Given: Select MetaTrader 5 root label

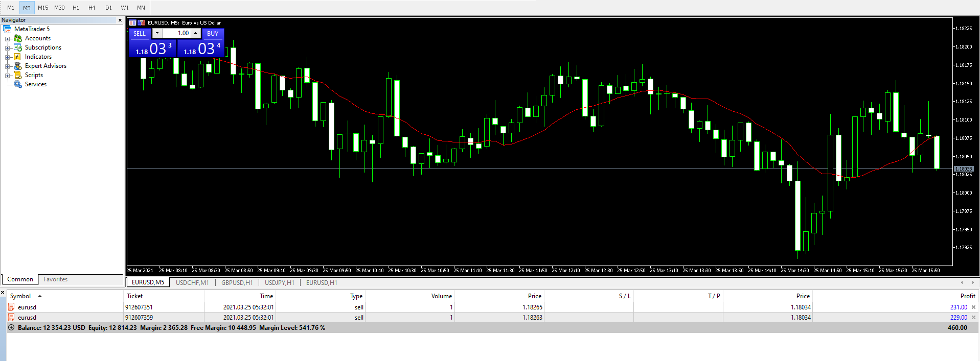Looking at the screenshot, I should click(32, 29).
